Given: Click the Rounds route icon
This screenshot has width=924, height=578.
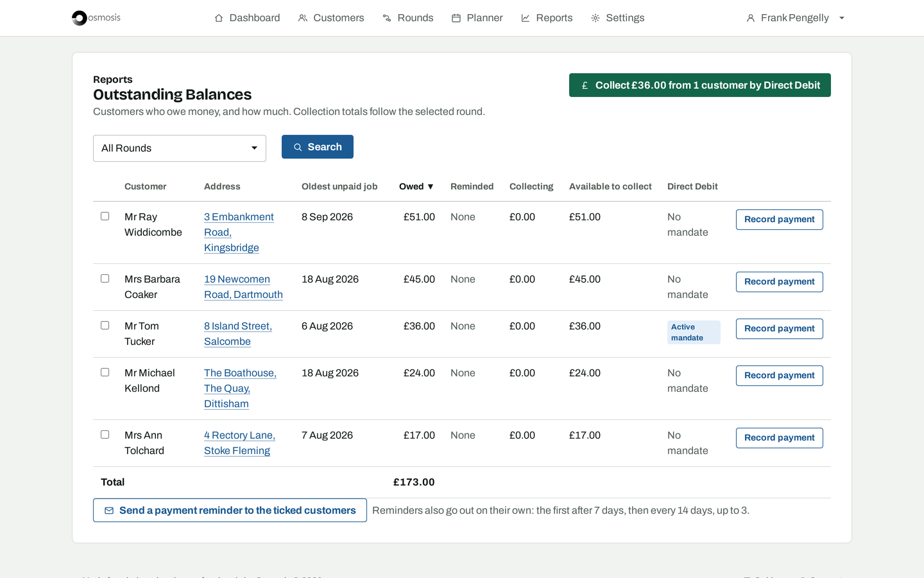Looking at the screenshot, I should (387, 18).
